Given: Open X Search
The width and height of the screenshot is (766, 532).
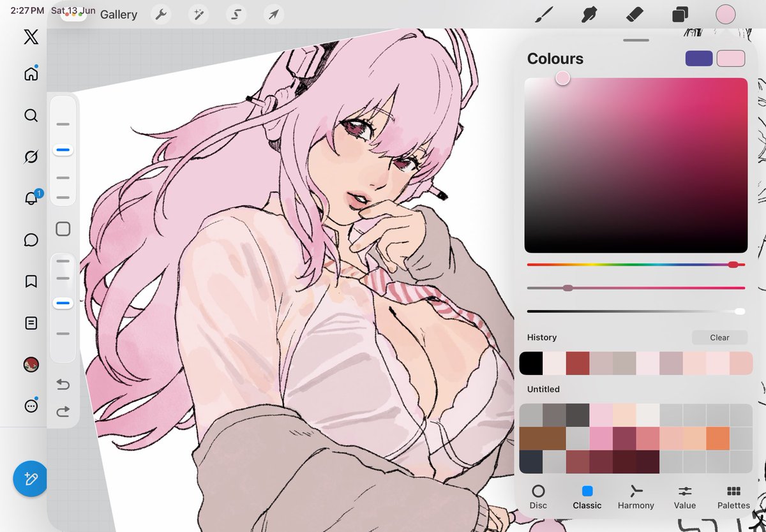Looking at the screenshot, I should (31, 115).
